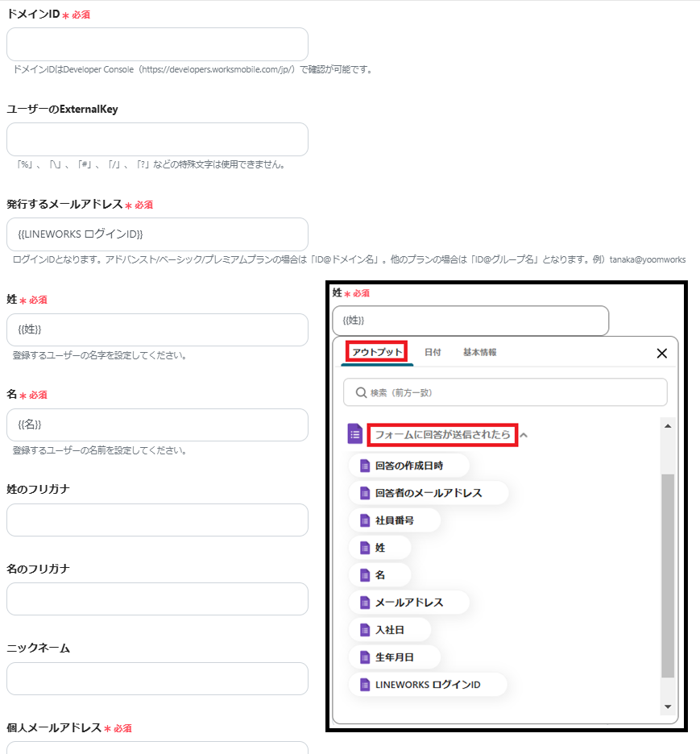The width and height of the screenshot is (700, 754).
Task: Choose the 社員番号 output chip
Action: click(395, 520)
